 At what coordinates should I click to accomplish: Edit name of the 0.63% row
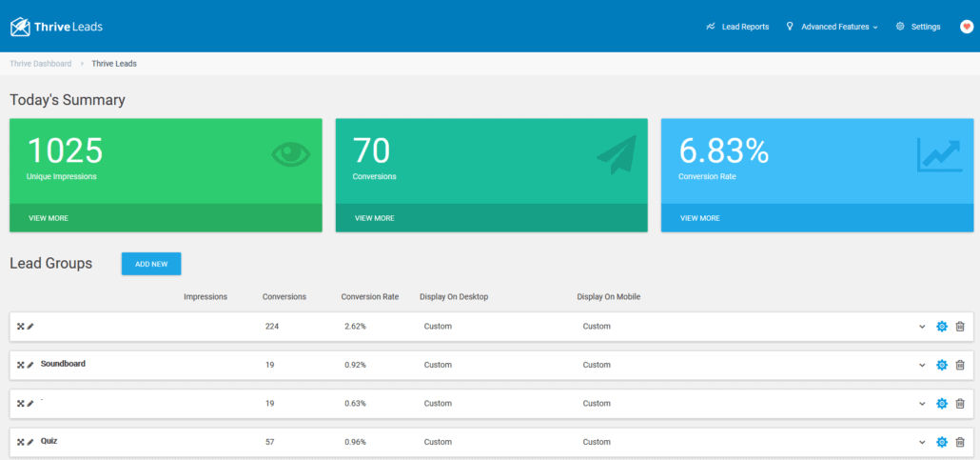click(x=30, y=404)
